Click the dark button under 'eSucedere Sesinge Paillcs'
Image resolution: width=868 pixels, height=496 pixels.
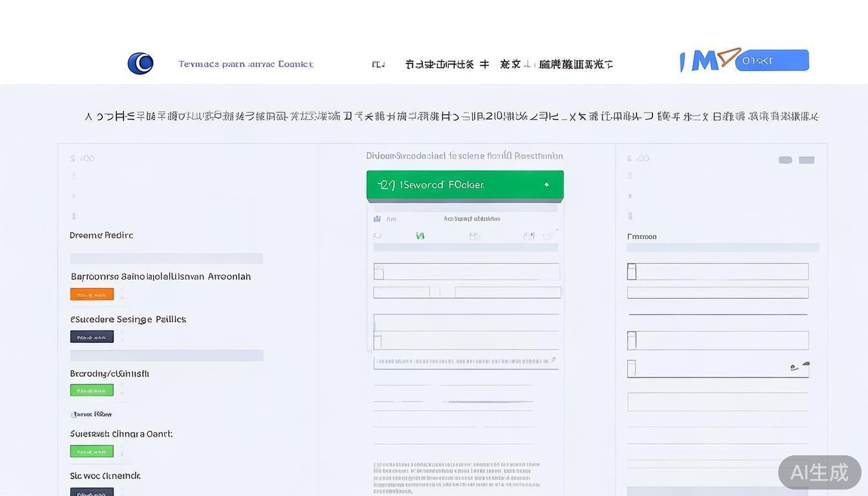pyautogui.click(x=92, y=337)
